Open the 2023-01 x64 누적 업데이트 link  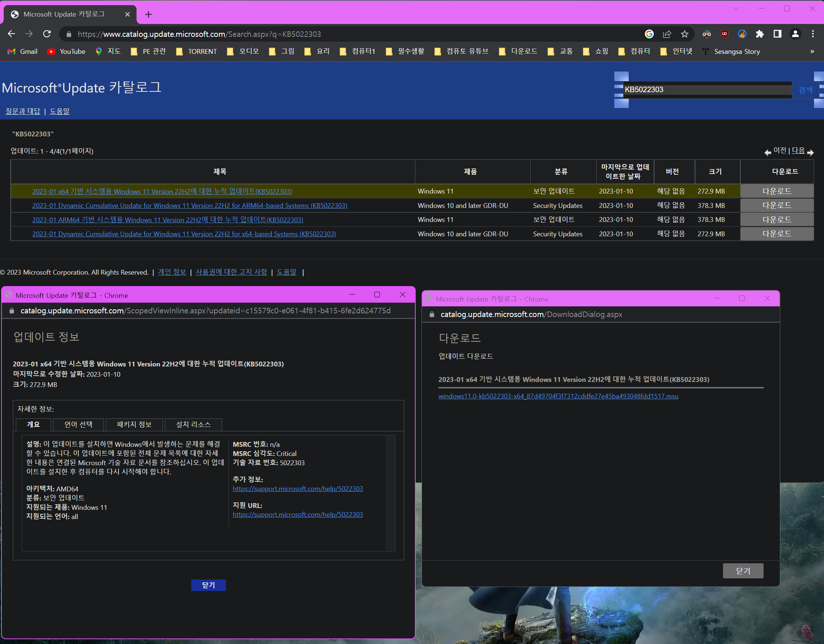162,191
